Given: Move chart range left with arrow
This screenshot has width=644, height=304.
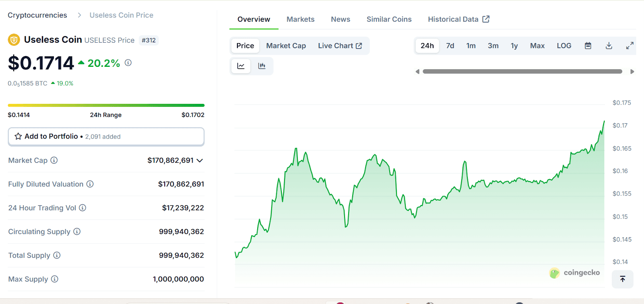Looking at the screenshot, I should coord(417,72).
